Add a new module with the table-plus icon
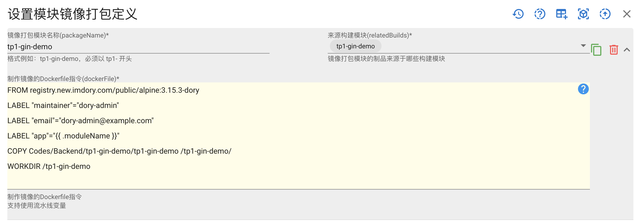The image size is (644, 223). 561,14
